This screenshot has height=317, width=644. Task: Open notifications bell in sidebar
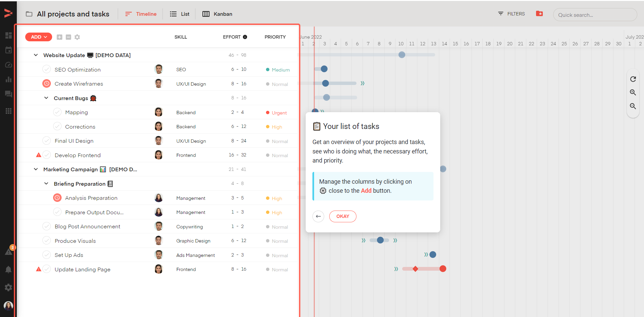click(8, 269)
